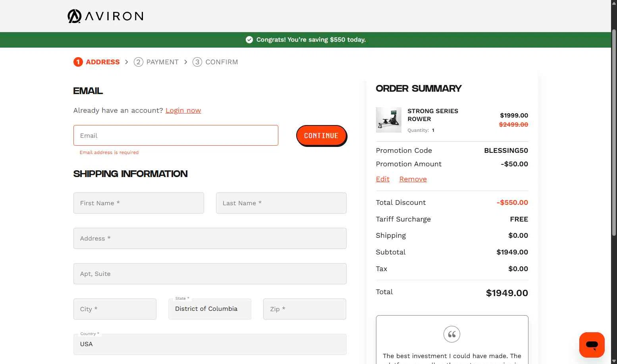
Task: Click the ORDER SUMMARY heading
Action: [418, 89]
